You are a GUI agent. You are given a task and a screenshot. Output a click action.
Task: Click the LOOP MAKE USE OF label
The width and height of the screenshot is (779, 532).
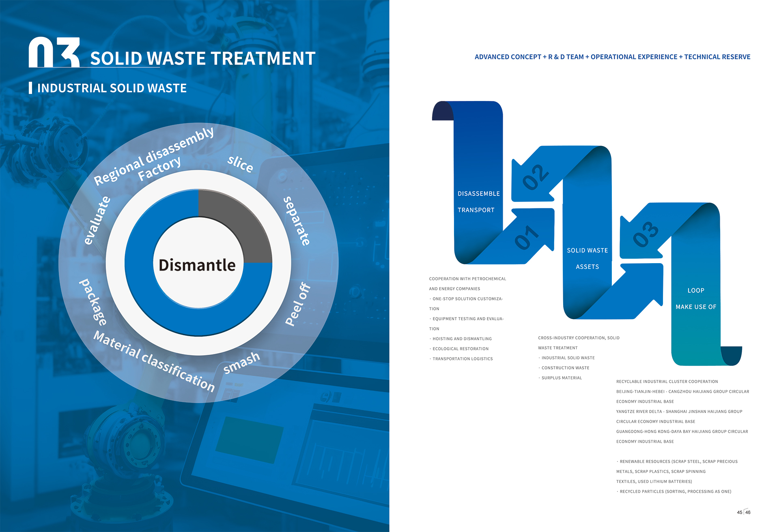[x=695, y=298]
